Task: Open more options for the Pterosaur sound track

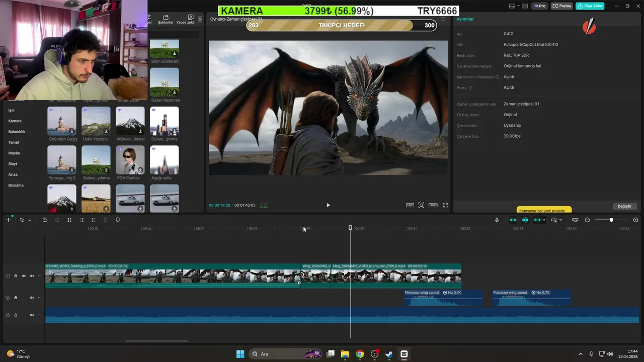Action: coord(40,298)
